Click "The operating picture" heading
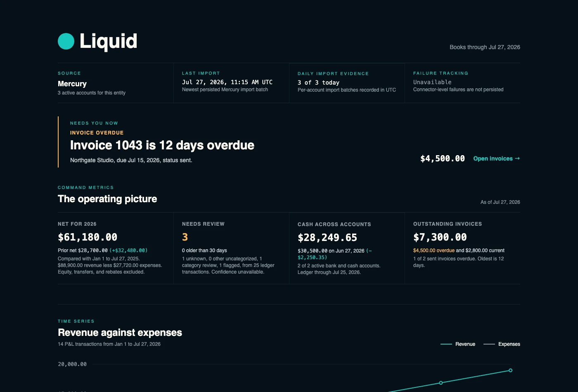Image resolution: width=578 pixels, height=392 pixels. pos(107,199)
